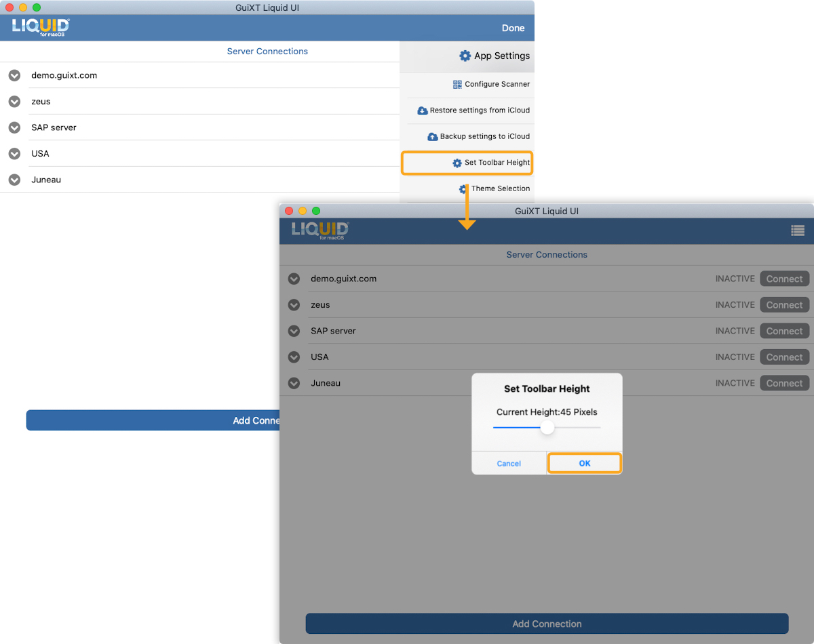The height and width of the screenshot is (644, 814).
Task: Expand the USA connection in the back window
Action: 14,154
